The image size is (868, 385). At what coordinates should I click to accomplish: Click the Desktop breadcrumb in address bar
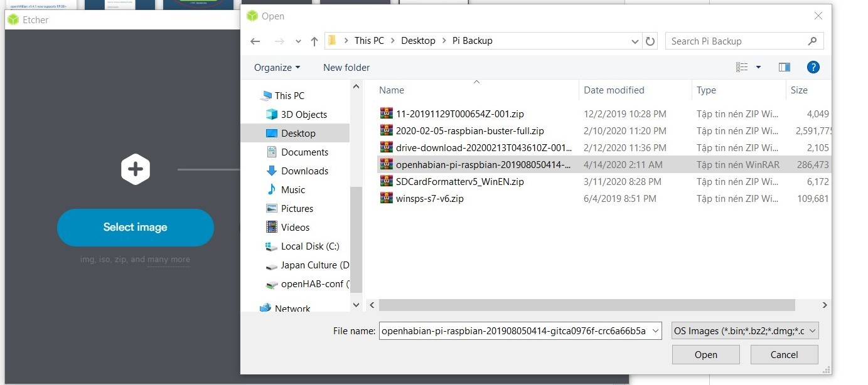point(418,41)
